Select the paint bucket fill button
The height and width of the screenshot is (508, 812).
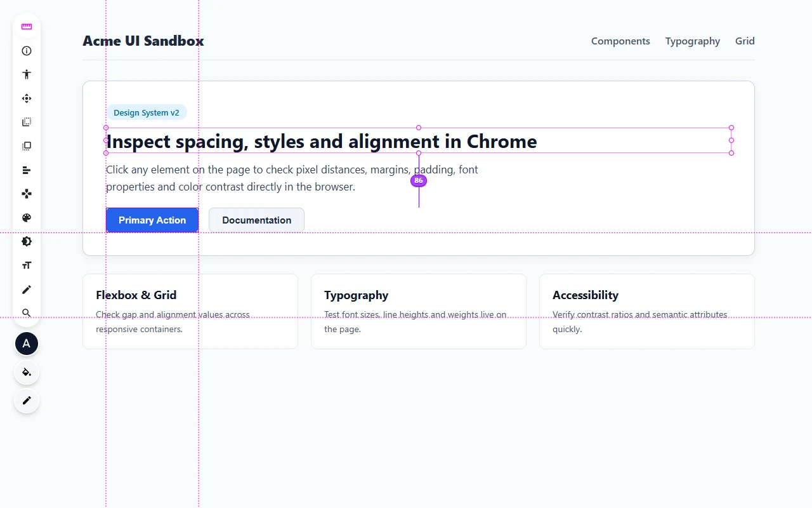tap(27, 372)
